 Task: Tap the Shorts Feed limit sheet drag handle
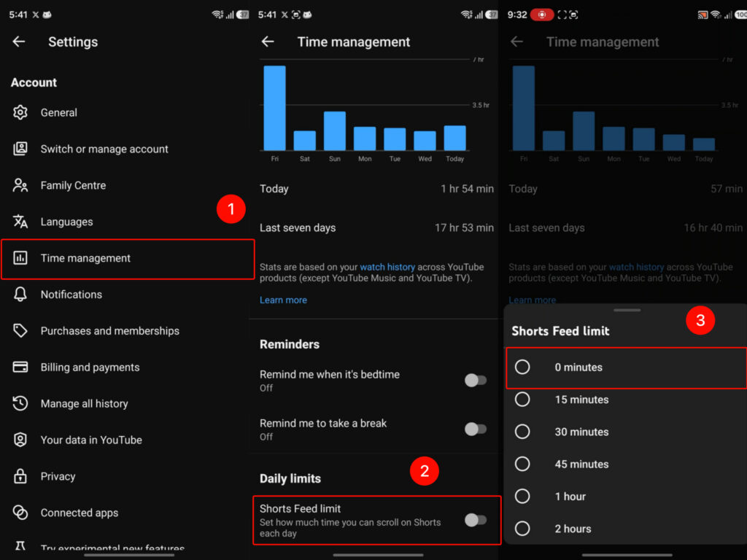pyautogui.click(x=627, y=310)
